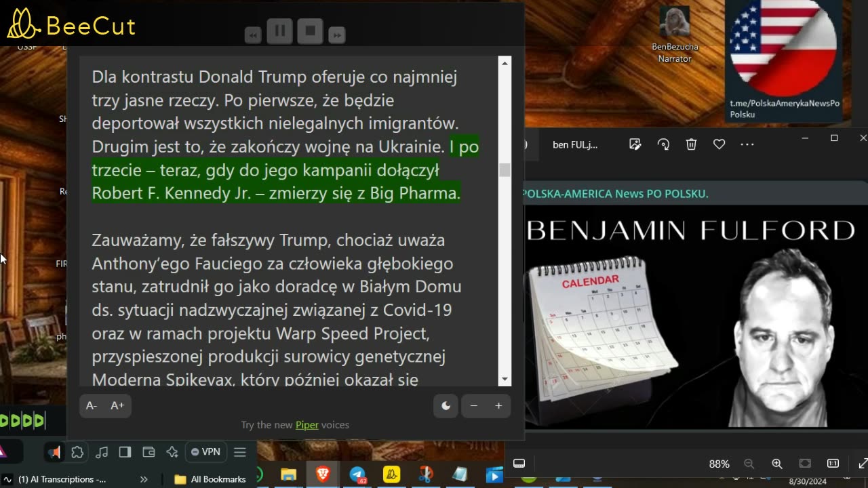Open the Piper voices link

point(307,425)
